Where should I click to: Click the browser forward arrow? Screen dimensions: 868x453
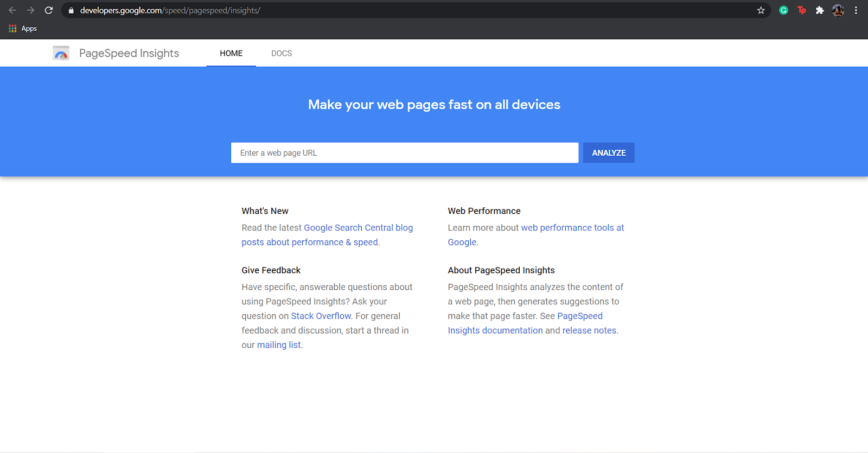[30, 10]
